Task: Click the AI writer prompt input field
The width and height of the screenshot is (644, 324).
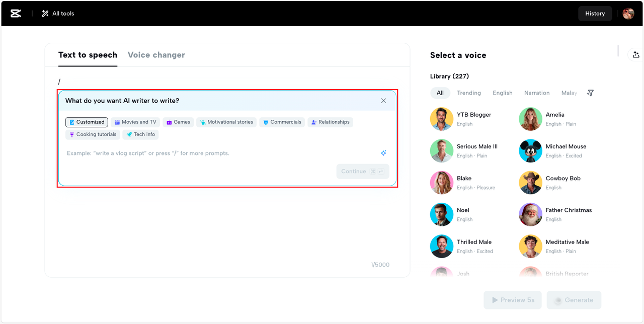Action: pos(221,153)
